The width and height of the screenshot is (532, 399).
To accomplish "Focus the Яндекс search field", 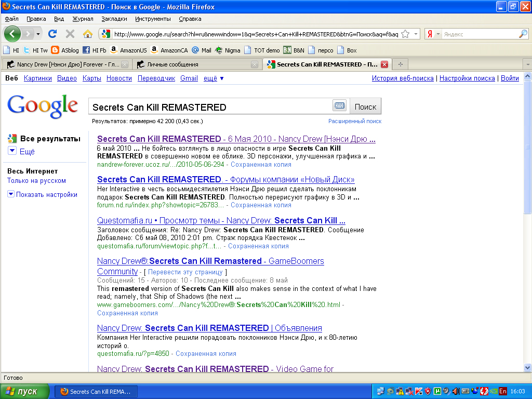I will (480, 34).
